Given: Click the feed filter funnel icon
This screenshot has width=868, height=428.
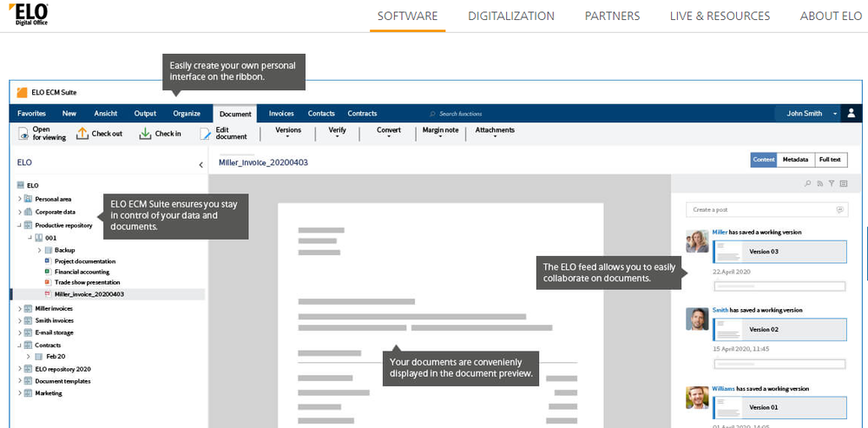Looking at the screenshot, I should (832, 183).
